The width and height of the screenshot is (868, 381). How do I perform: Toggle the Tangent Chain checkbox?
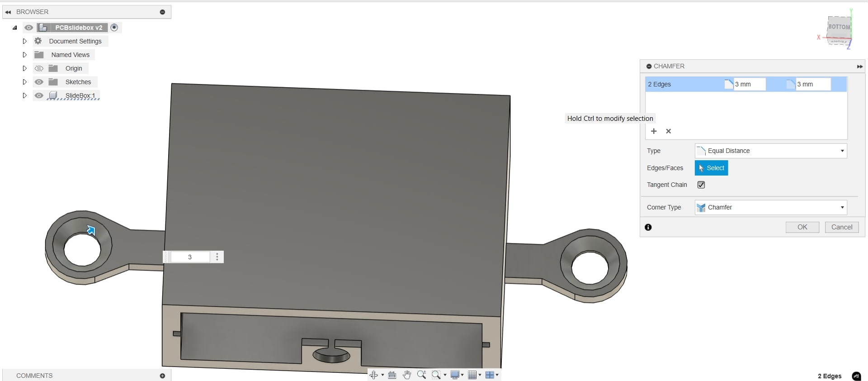(701, 185)
